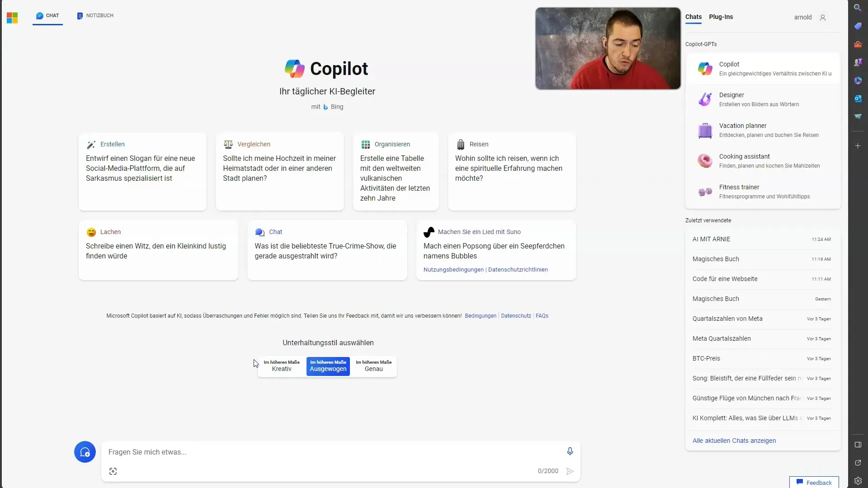Select Ausgewogen conversation style toggle
Image resolution: width=868 pixels, height=488 pixels.
[x=327, y=366]
